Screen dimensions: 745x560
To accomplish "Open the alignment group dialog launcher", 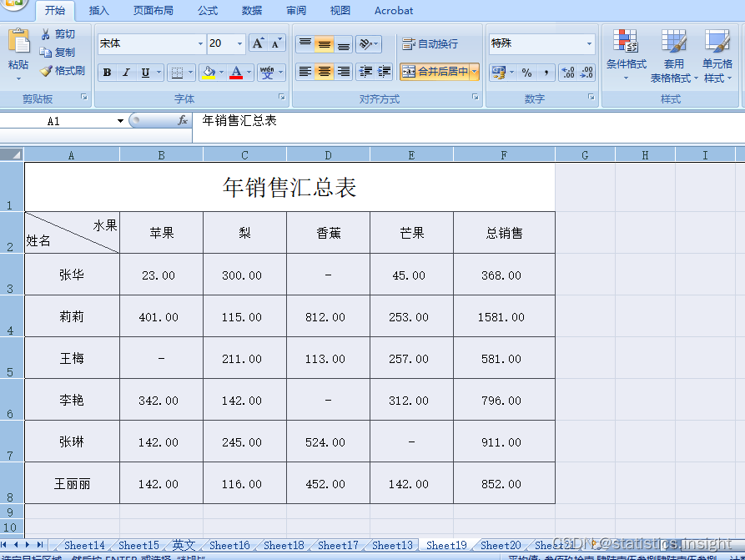I will [476, 97].
